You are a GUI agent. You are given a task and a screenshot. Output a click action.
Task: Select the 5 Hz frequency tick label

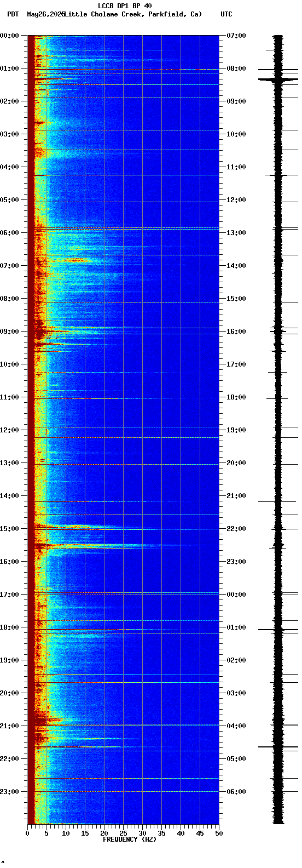tap(47, 833)
